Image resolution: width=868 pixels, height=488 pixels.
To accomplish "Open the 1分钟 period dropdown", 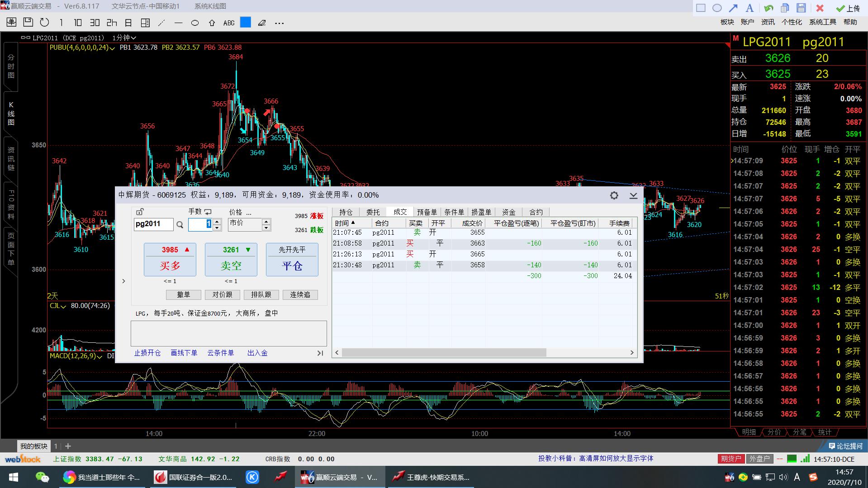I will point(124,38).
